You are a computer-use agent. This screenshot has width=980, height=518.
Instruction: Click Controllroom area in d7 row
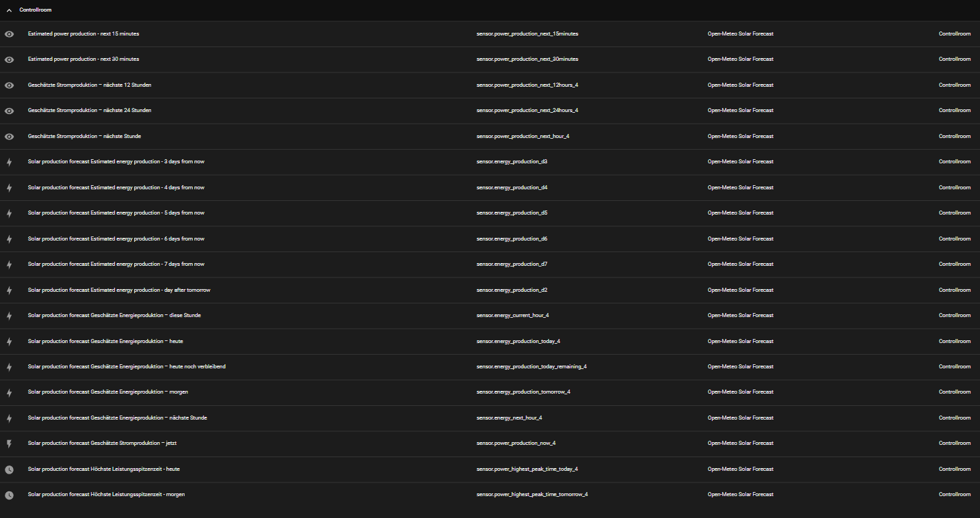point(955,264)
